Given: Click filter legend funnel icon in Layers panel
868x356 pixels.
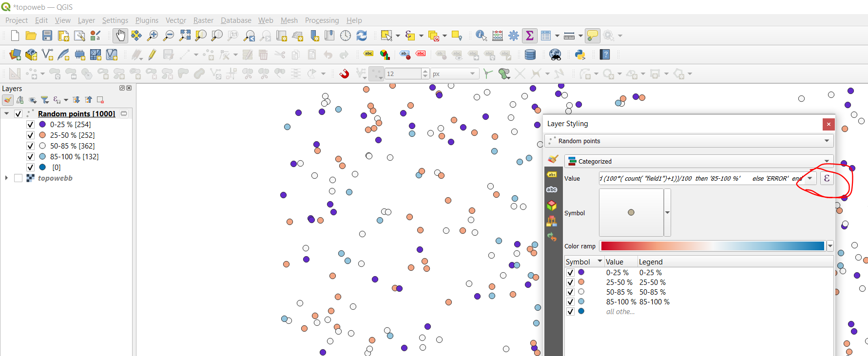Looking at the screenshot, I should (x=45, y=100).
